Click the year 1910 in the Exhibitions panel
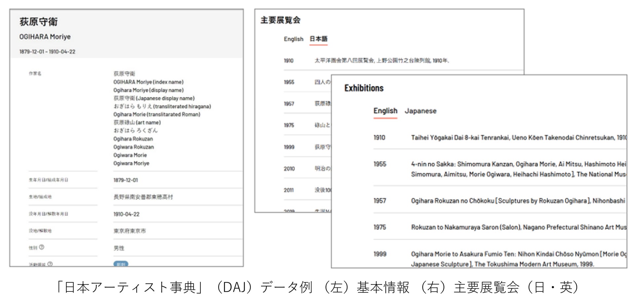This screenshot has width=644, height=304. [x=379, y=138]
